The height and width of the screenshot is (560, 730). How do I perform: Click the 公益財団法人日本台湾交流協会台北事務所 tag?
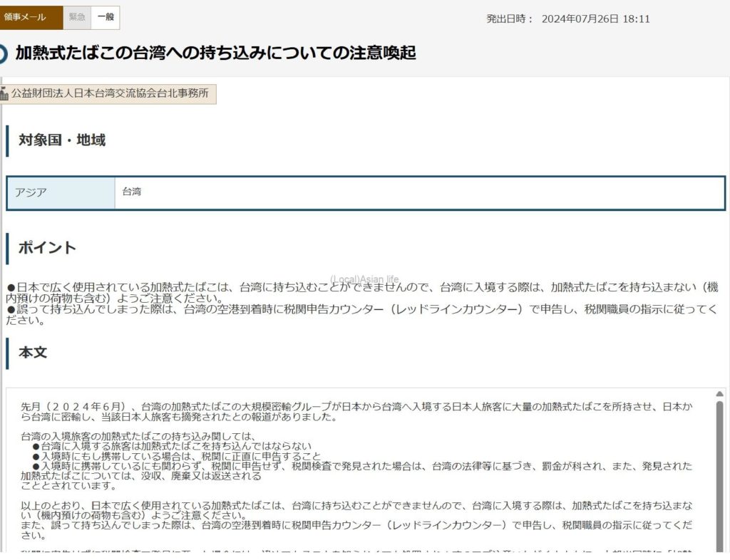click(110, 93)
